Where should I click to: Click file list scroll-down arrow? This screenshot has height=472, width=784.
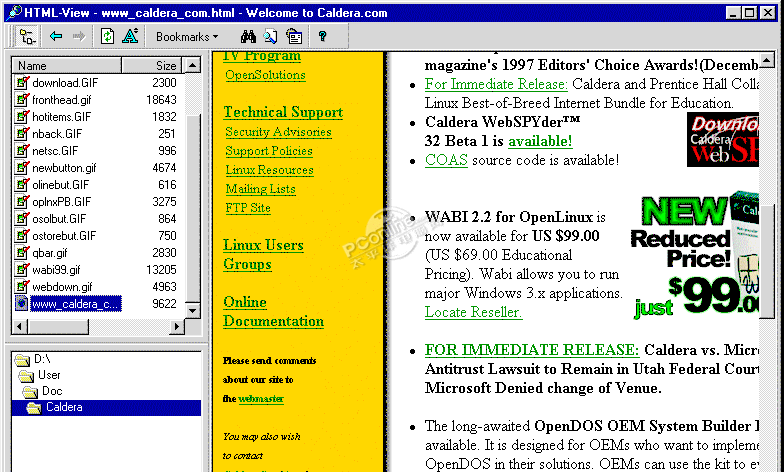tap(192, 310)
